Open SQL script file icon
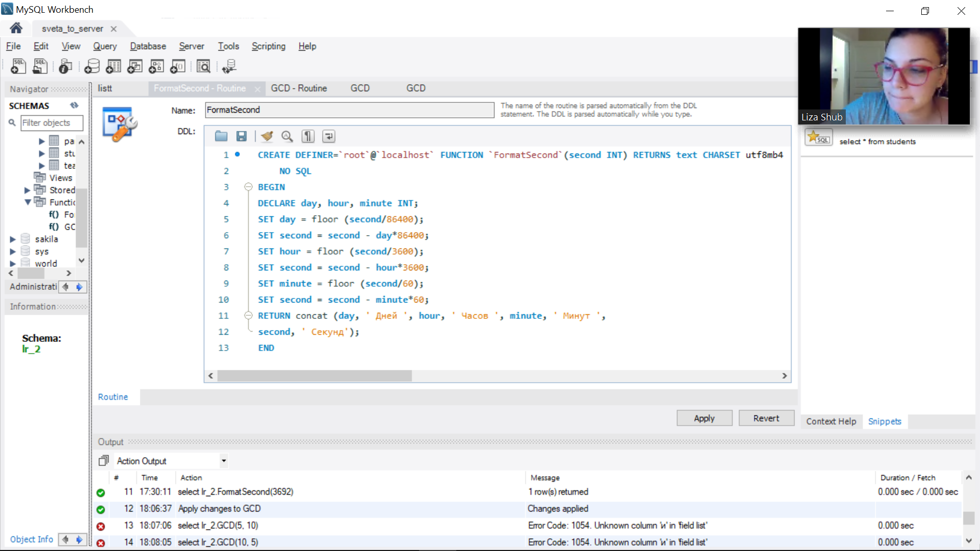 [x=40, y=66]
